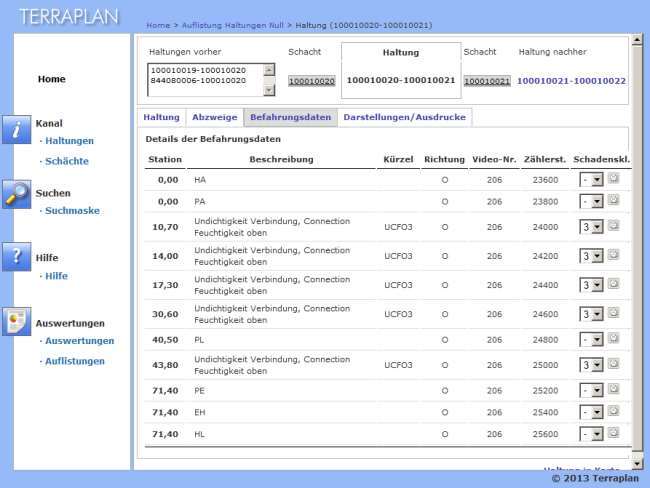This screenshot has height=488, width=650.
Task: Click the Schadenskl. column header
Action: [601, 159]
